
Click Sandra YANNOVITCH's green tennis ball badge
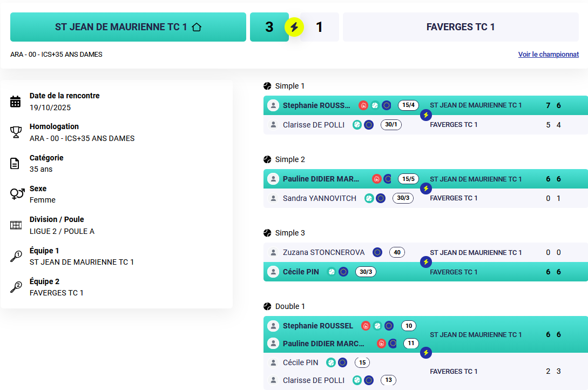369,198
